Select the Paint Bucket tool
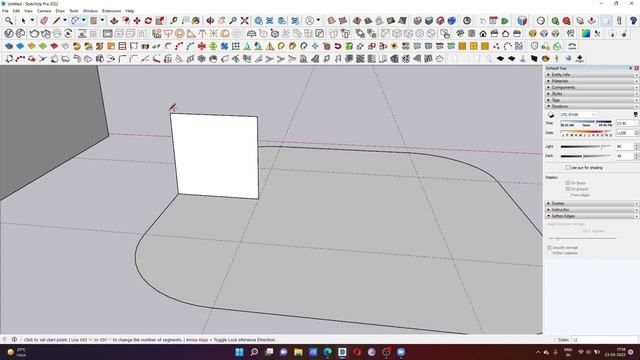 click(196, 20)
